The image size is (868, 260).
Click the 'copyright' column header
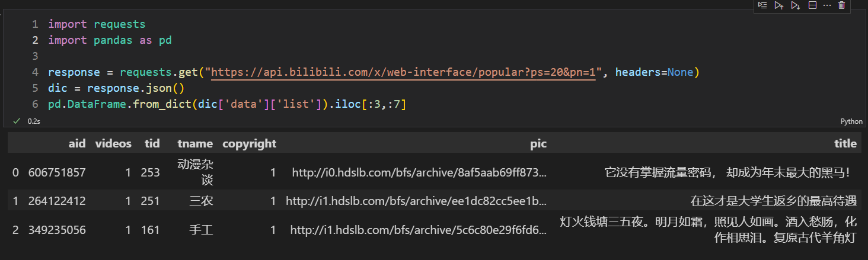(x=249, y=143)
